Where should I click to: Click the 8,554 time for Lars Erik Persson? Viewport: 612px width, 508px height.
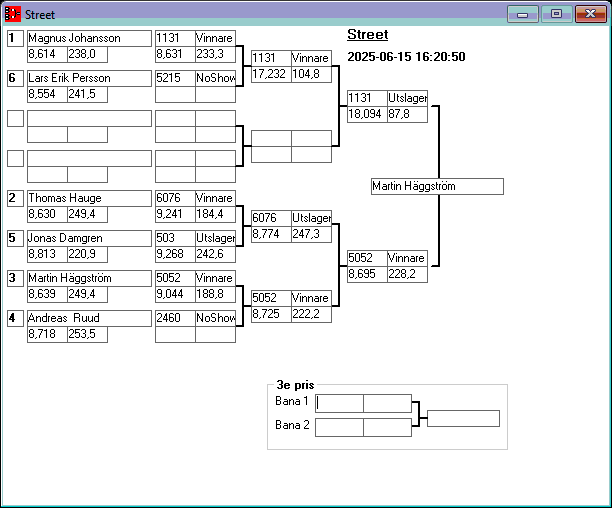(47, 94)
